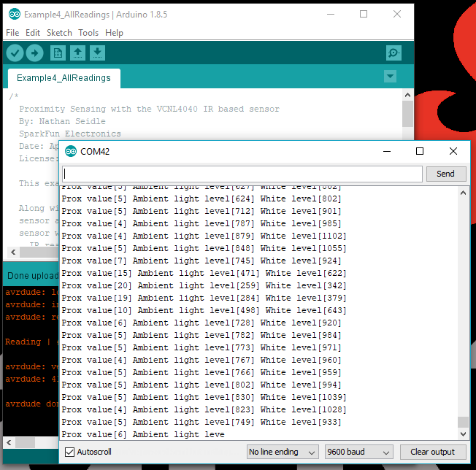Click the Arduino logo in COM42 title bar
476x470 pixels.
(x=71, y=151)
